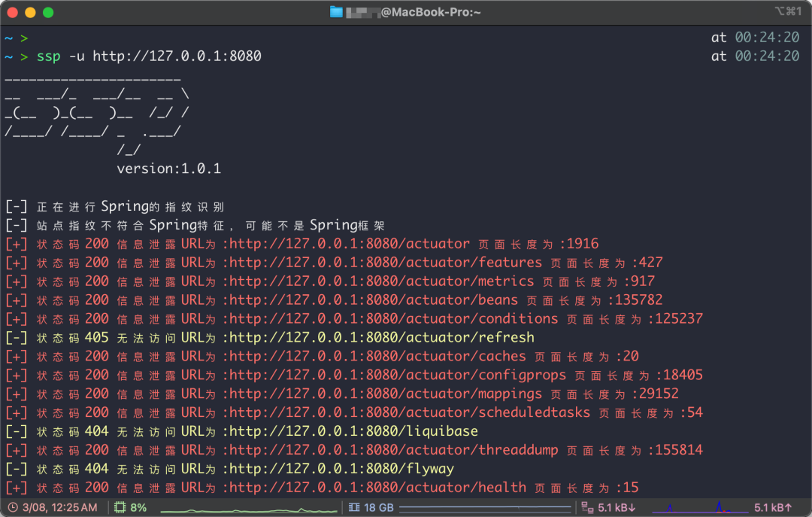Click the MacBook-Pro window title text
Viewport: 812px width, 517px height.
tap(430, 12)
